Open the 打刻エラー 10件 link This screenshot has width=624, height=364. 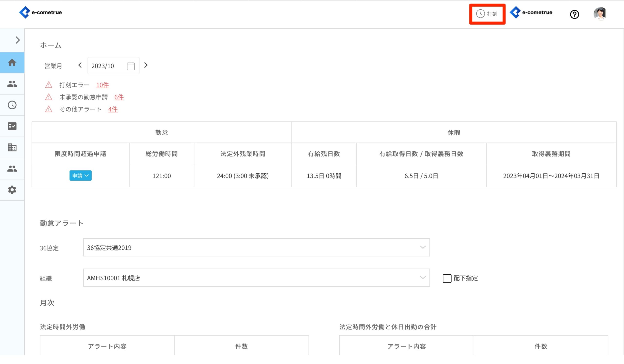tap(102, 85)
